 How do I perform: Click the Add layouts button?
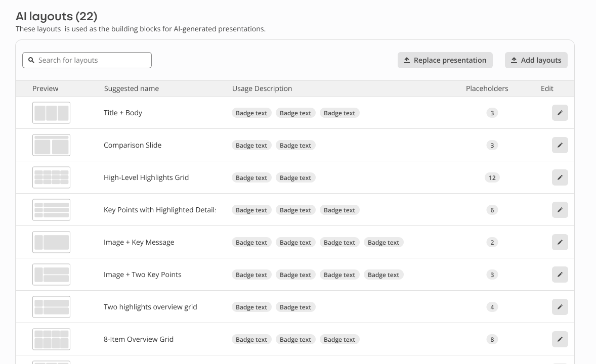tap(536, 60)
